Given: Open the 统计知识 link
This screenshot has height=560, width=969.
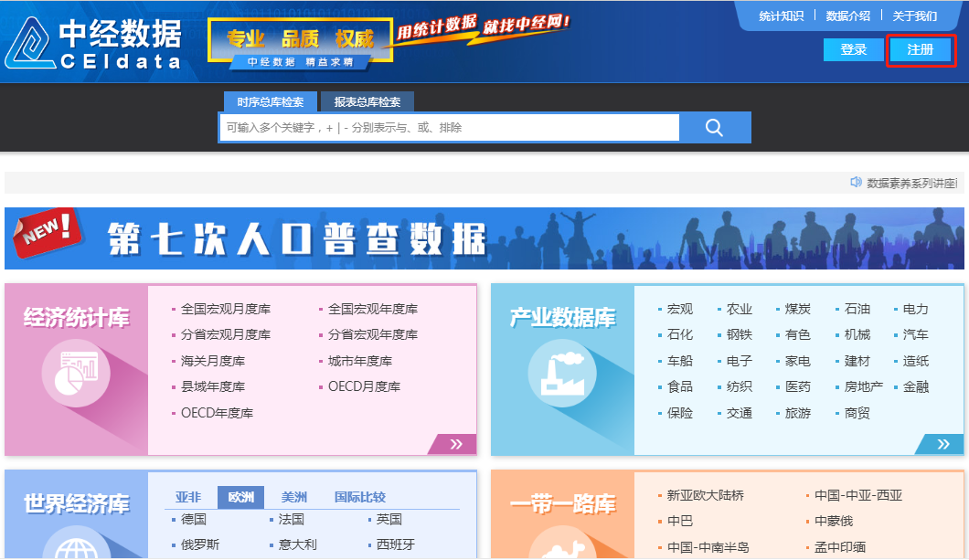Looking at the screenshot, I should pyautogui.click(x=781, y=16).
